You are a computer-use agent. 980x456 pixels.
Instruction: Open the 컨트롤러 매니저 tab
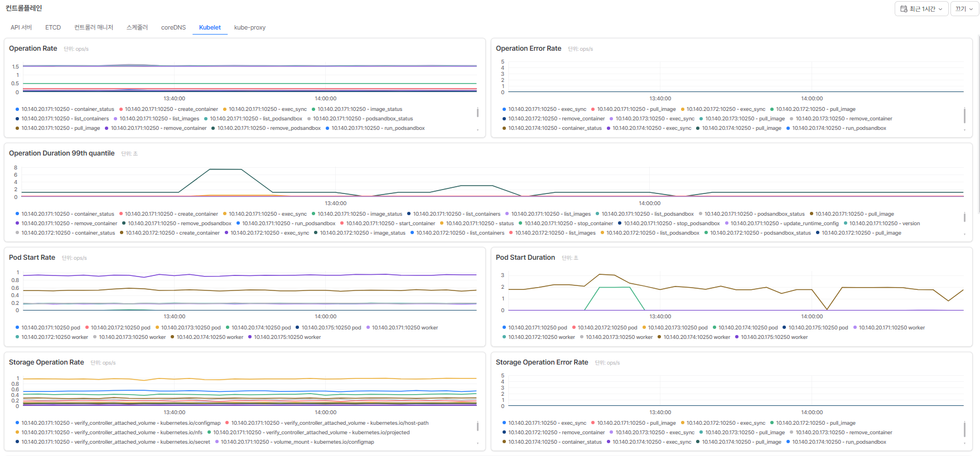[94, 27]
